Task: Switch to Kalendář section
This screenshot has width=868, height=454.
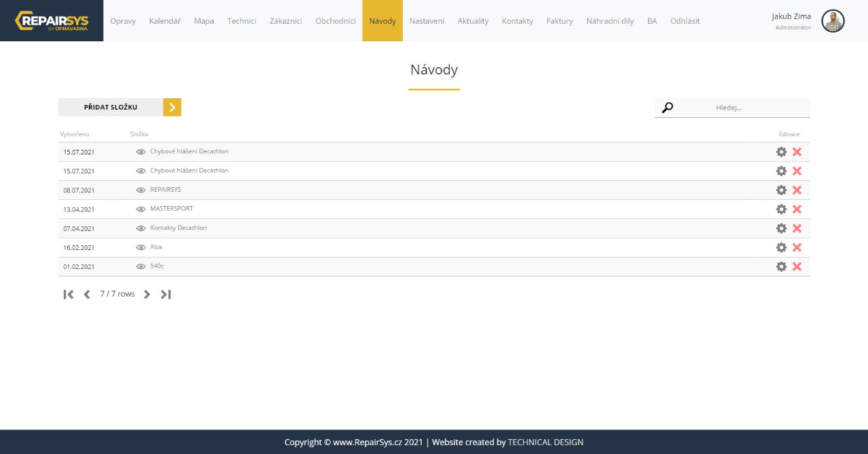Action: coord(165,21)
